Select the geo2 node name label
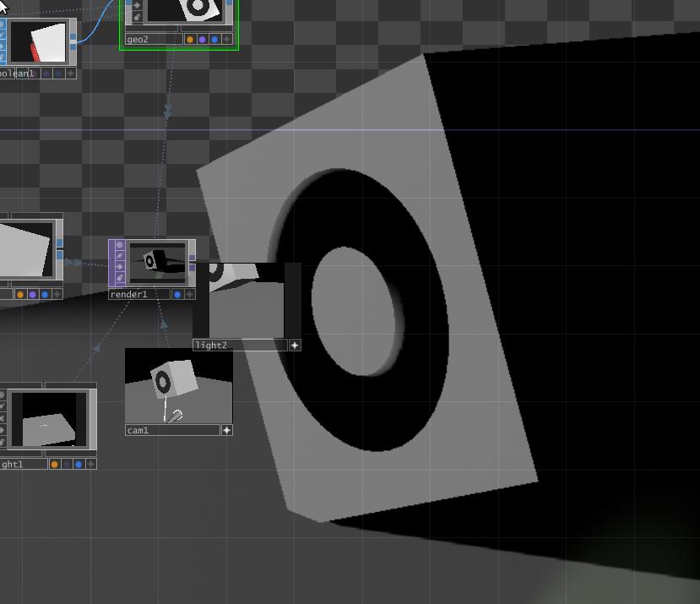 pyautogui.click(x=138, y=40)
